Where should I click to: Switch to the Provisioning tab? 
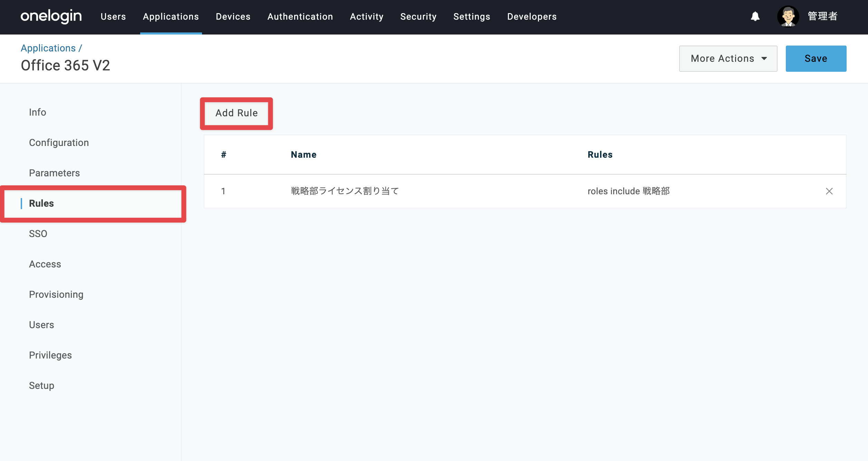[56, 295]
